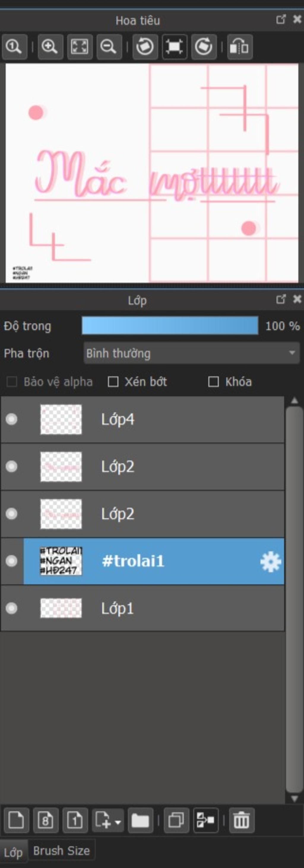This screenshot has width=304, height=868.
Task: Open settings gear for #trolai1 layer
Action: click(270, 562)
